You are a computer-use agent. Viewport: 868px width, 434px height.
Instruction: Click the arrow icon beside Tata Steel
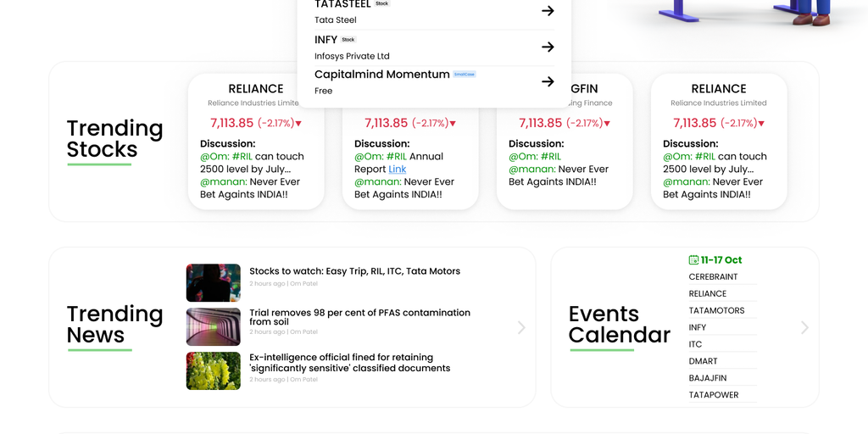548,11
